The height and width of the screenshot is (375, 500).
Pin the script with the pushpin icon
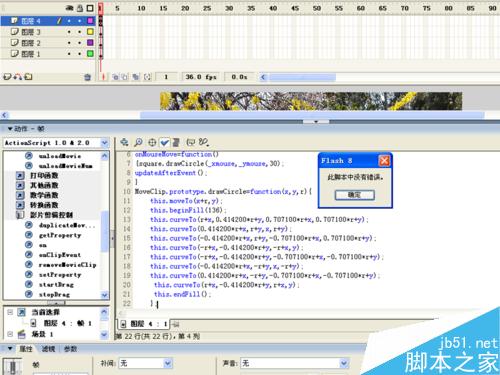pos(176,324)
